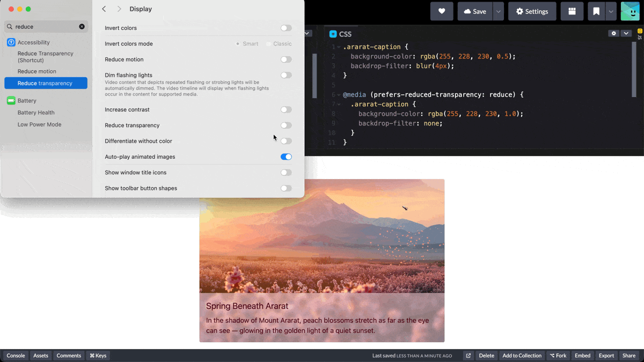Toggle Show toolbar button shapes switch
Image resolution: width=644 pixels, height=362 pixels.
(286, 188)
